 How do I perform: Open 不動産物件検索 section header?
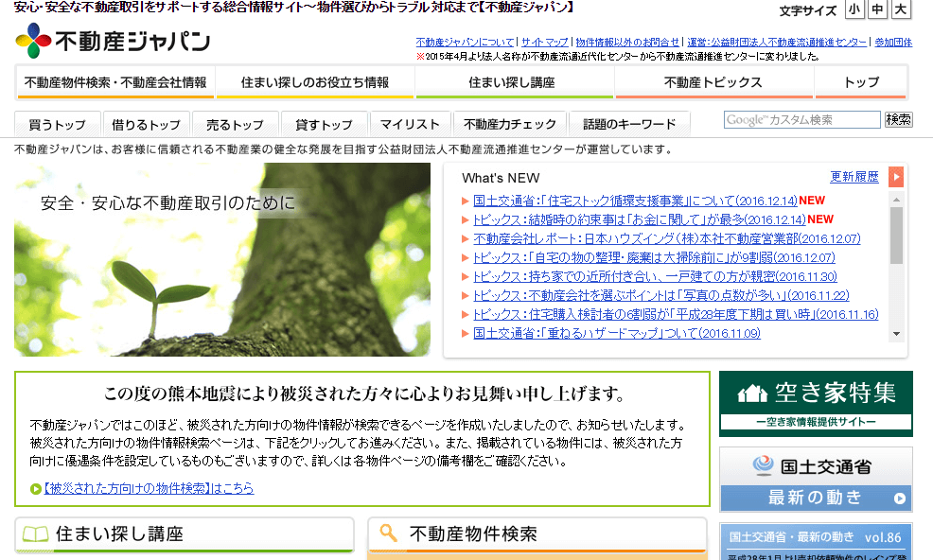[537, 534]
